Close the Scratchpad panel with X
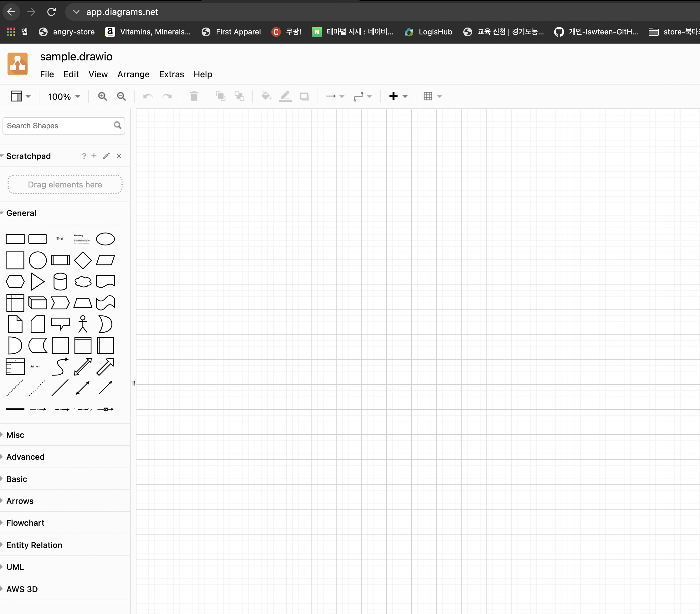700x614 pixels. pos(119,156)
